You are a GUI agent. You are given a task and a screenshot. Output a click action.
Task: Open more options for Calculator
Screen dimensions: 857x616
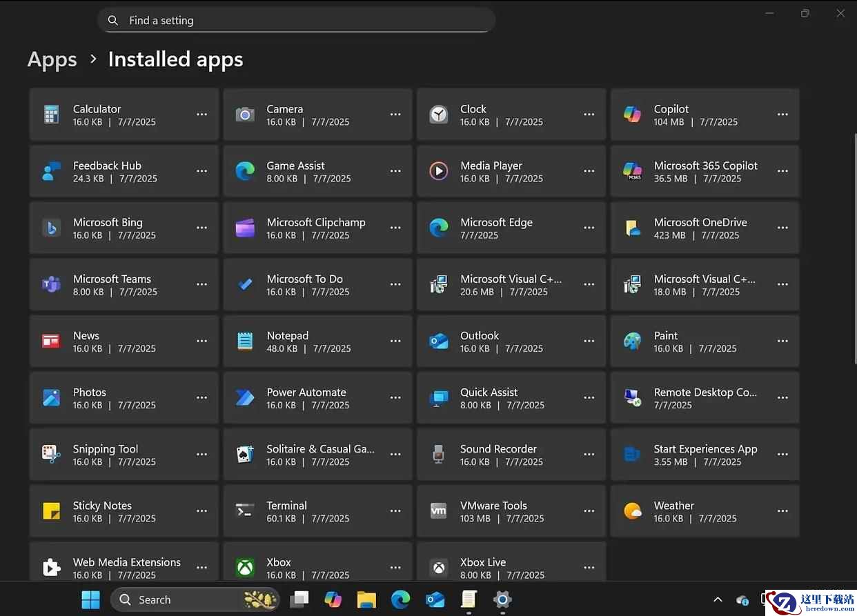[x=201, y=115]
